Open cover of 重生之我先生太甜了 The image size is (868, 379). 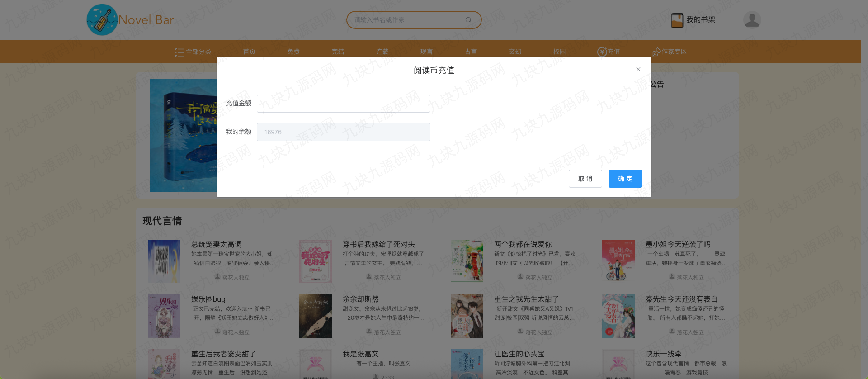(467, 316)
